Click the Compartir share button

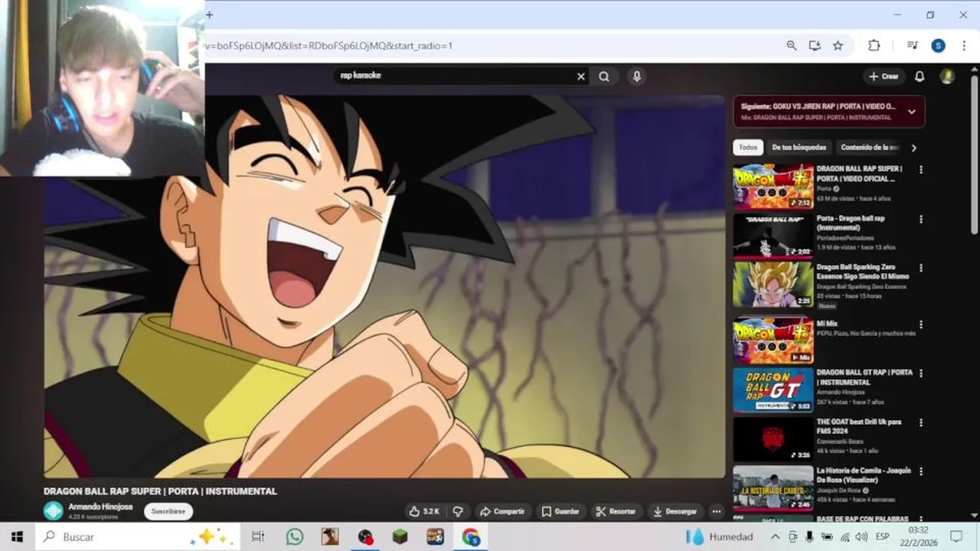(502, 511)
